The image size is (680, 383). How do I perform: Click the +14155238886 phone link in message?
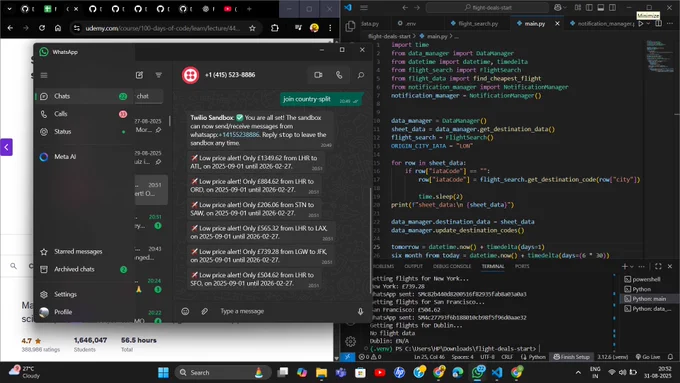coord(239,135)
